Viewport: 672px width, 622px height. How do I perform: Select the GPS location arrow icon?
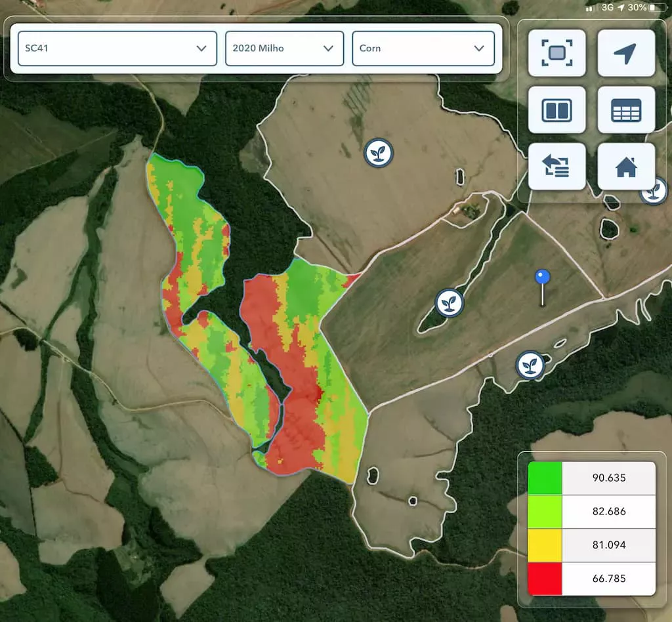coord(626,52)
